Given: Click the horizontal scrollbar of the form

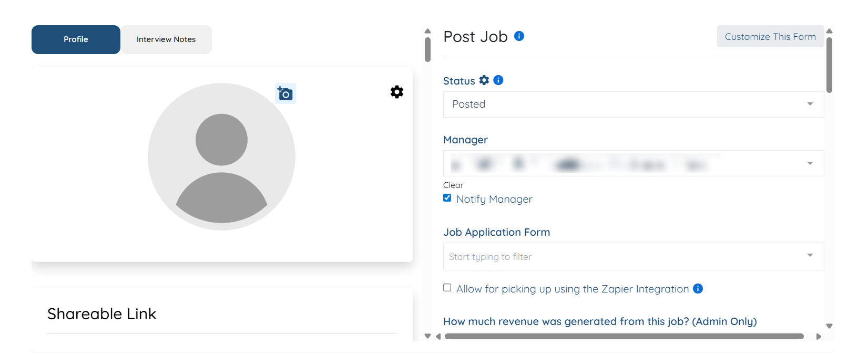Looking at the screenshot, I should (x=624, y=337).
